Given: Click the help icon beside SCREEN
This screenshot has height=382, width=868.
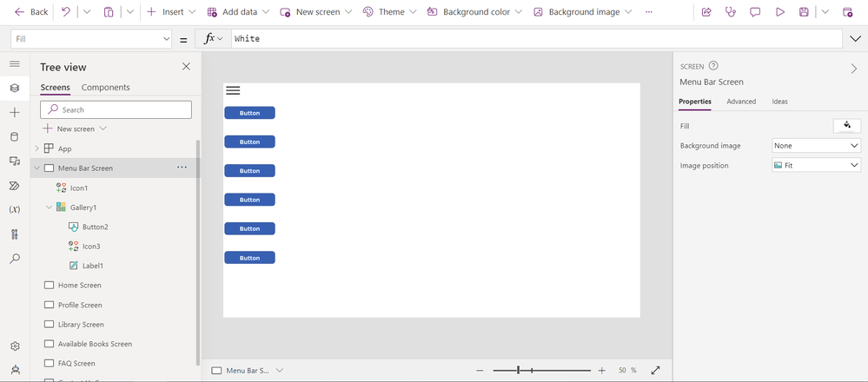Looking at the screenshot, I should [713, 66].
